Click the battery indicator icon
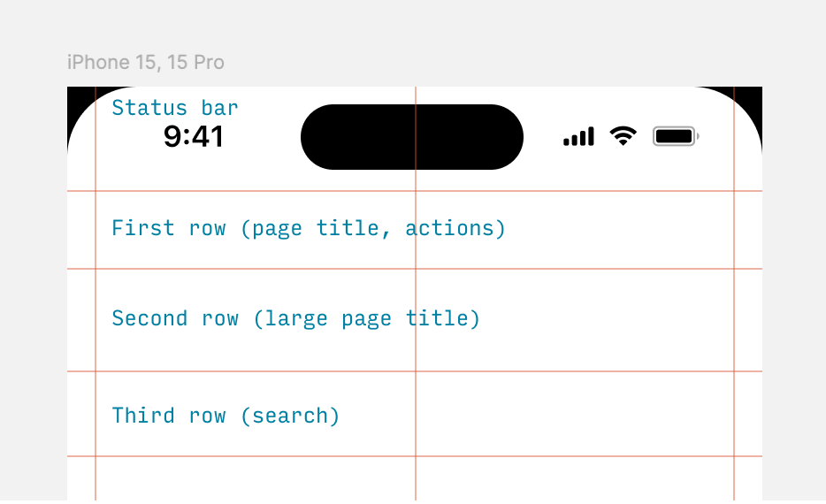 [x=676, y=136]
